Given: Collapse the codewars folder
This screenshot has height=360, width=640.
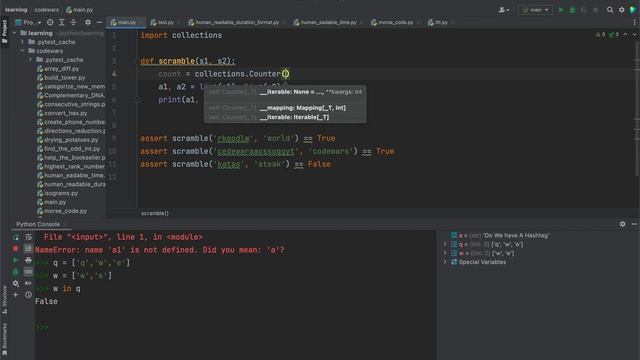Looking at the screenshot, I should 22,51.
